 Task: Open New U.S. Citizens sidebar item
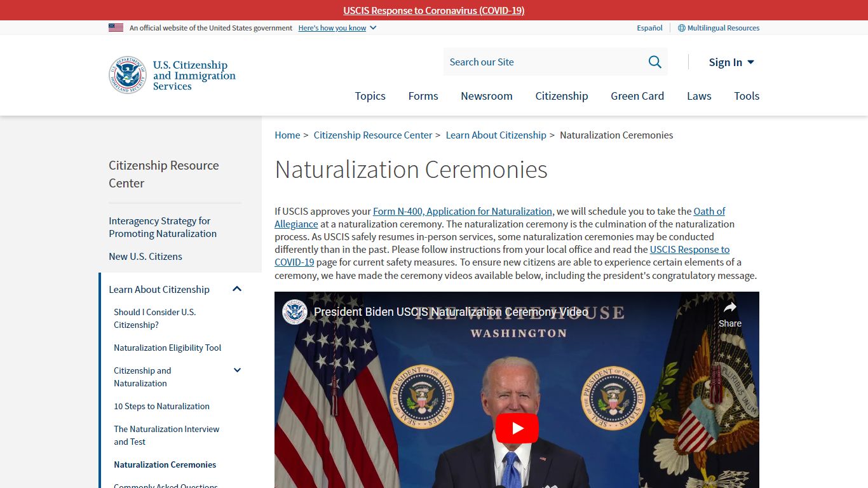[x=146, y=256]
